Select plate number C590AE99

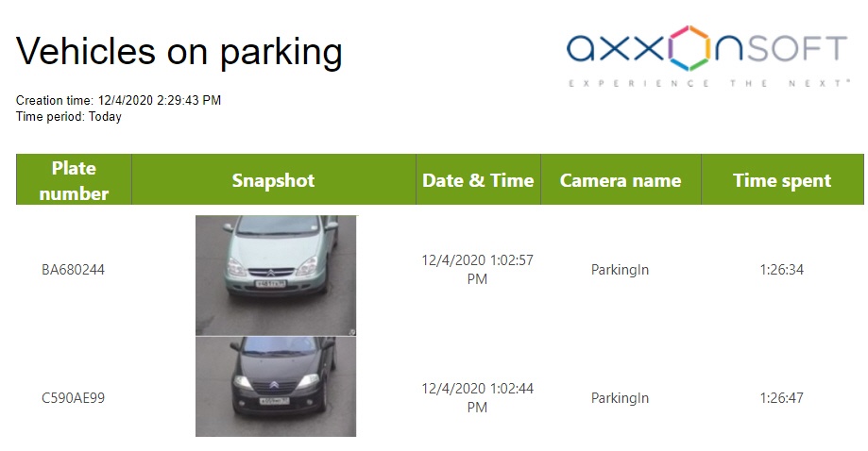point(73,398)
